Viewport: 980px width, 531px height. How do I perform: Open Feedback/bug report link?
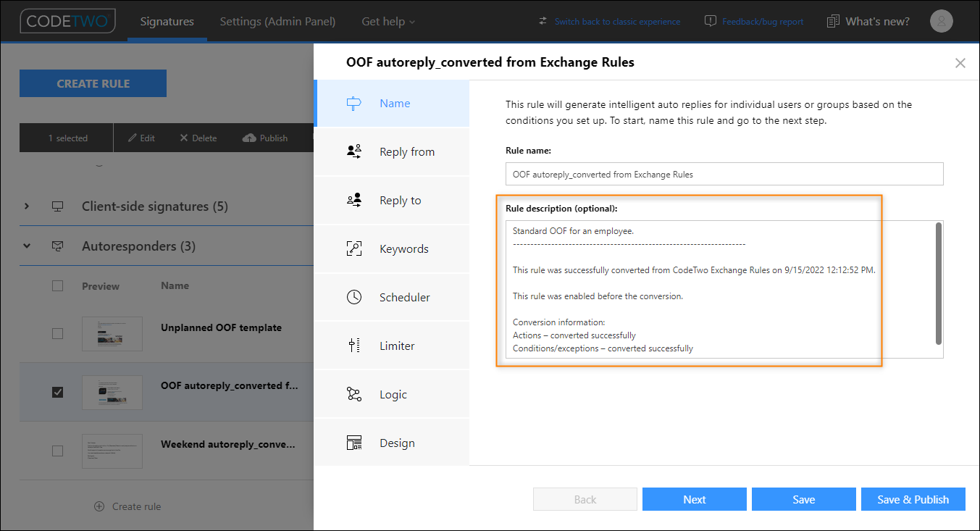click(763, 22)
